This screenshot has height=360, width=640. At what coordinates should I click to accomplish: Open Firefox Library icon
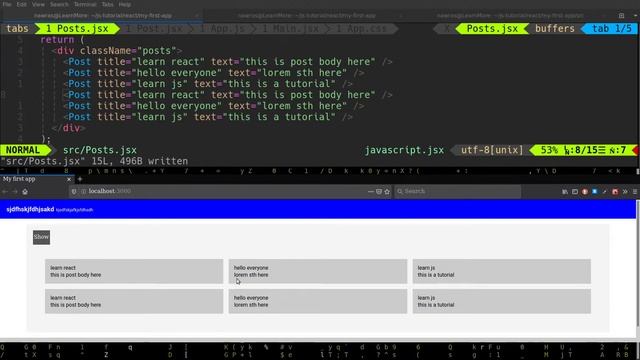coord(565,191)
